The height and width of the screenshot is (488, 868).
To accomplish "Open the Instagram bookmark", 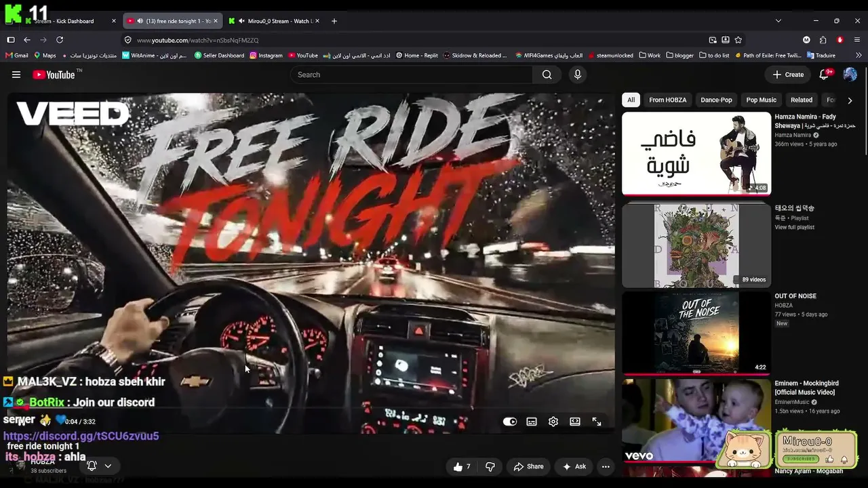I will point(266,56).
